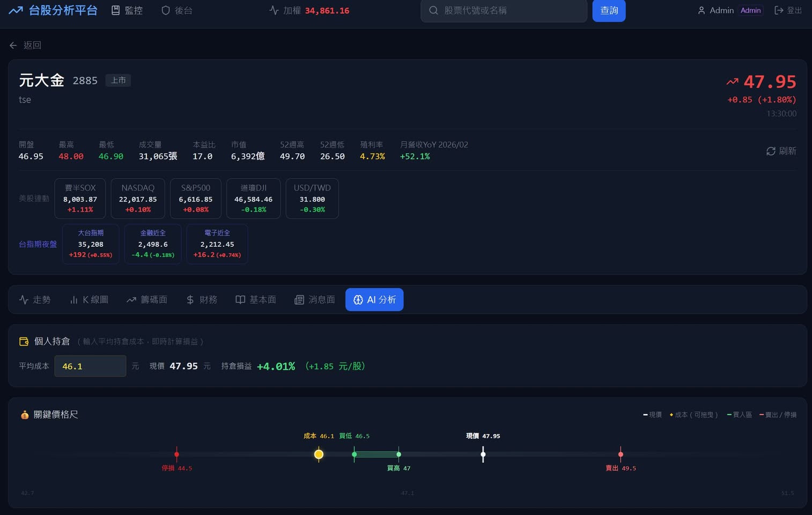Click the 金融近全 futures card
The height and width of the screenshot is (515, 812).
(x=153, y=244)
